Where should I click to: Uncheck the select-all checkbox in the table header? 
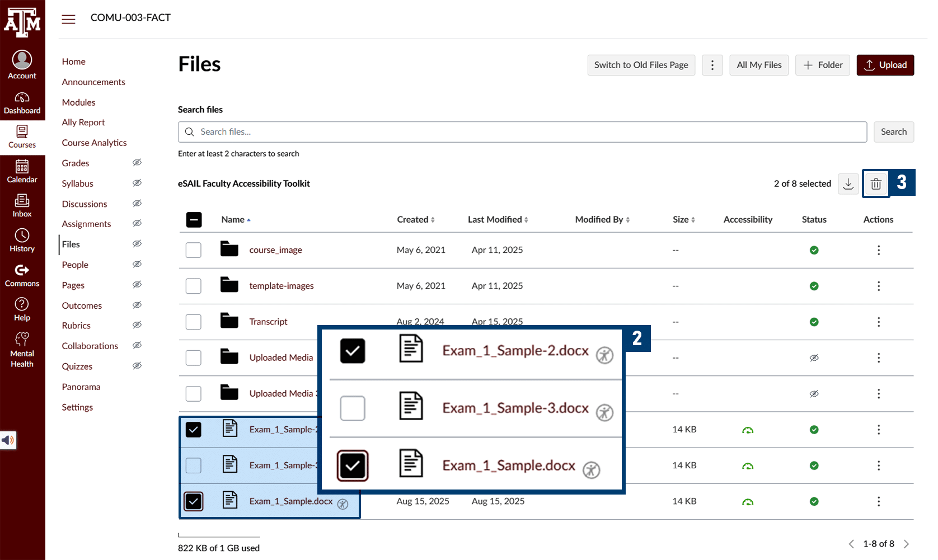click(x=194, y=220)
